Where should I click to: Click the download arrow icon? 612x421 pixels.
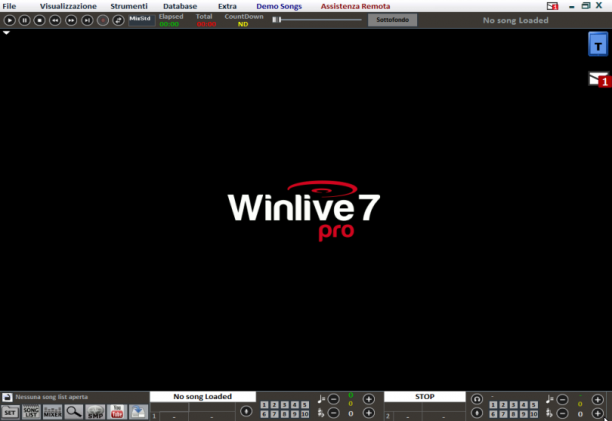point(138,412)
